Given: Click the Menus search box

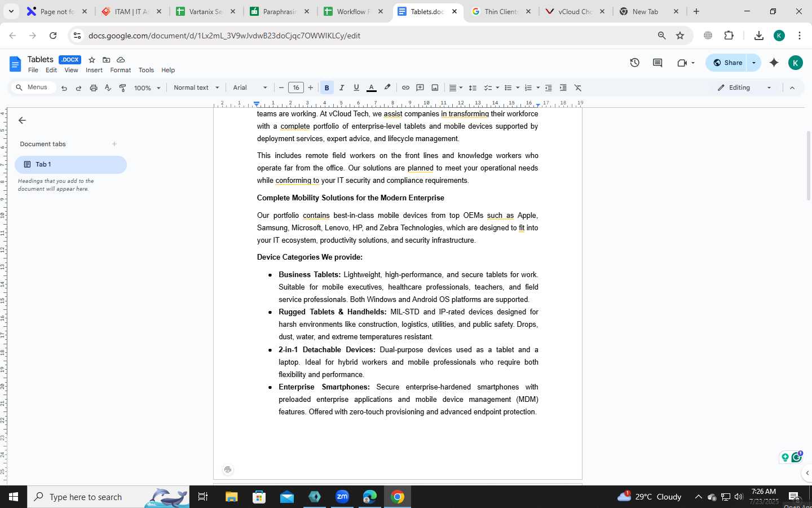Looking at the screenshot, I should [x=33, y=87].
